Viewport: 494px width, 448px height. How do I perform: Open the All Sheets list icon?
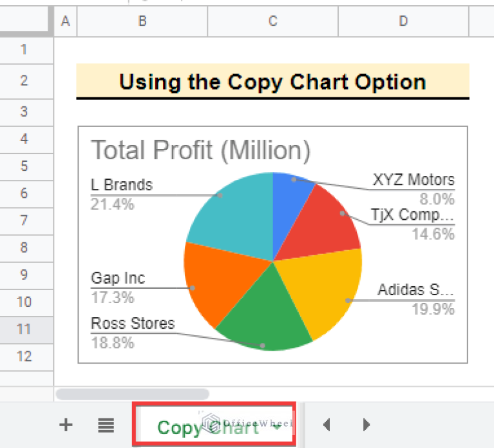106,425
